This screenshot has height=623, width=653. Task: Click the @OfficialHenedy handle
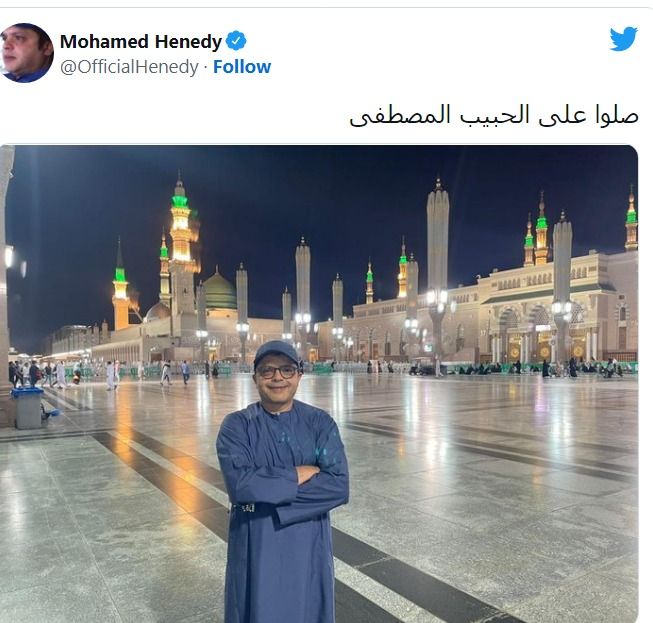coord(130,67)
